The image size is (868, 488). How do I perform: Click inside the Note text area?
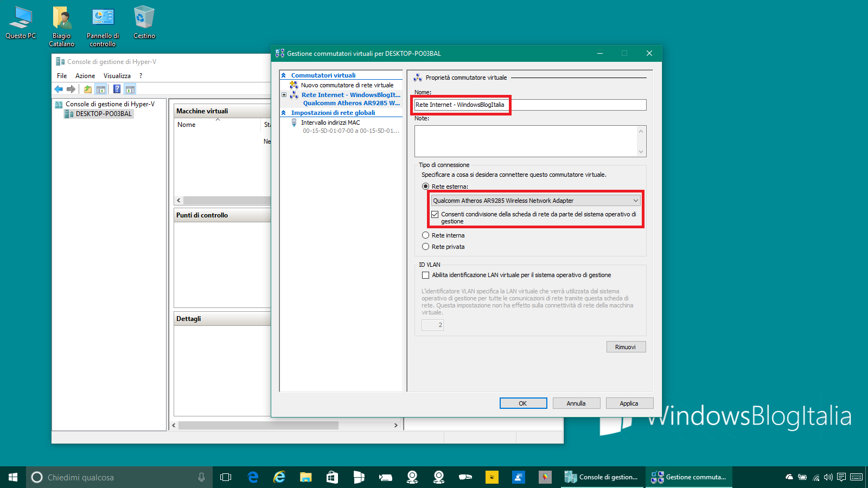pyautogui.click(x=526, y=141)
